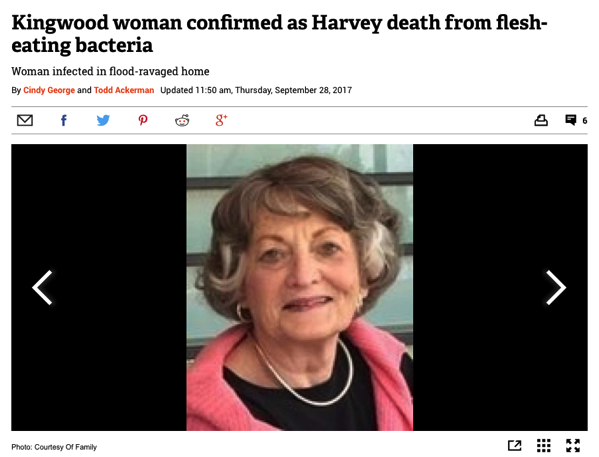Expand photo to fullscreen mode
Screen dimensions: 599x457
573,445
